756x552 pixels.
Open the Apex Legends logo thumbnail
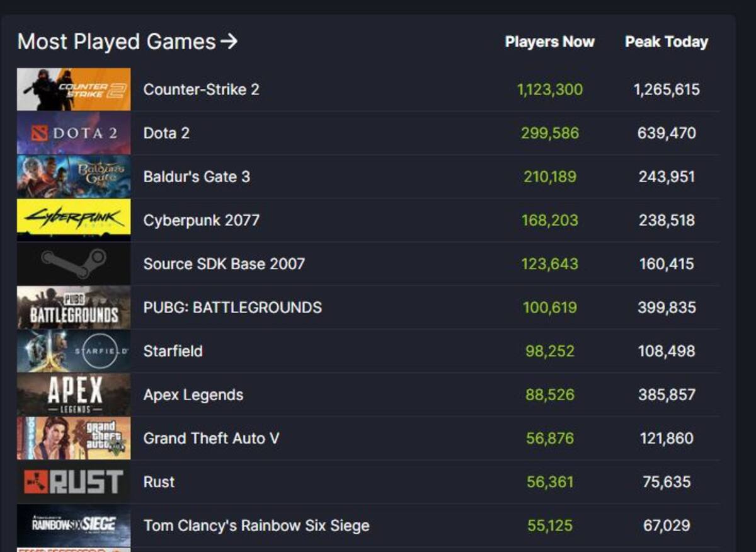click(74, 394)
